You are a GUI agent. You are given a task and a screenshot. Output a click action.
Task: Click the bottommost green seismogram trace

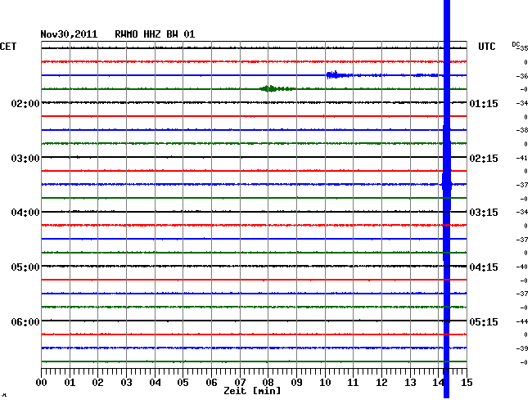pyautogui.click(x=254, y=361)
